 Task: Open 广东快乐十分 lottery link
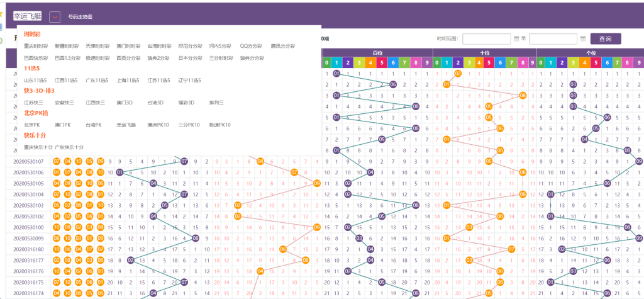(69, 147)
